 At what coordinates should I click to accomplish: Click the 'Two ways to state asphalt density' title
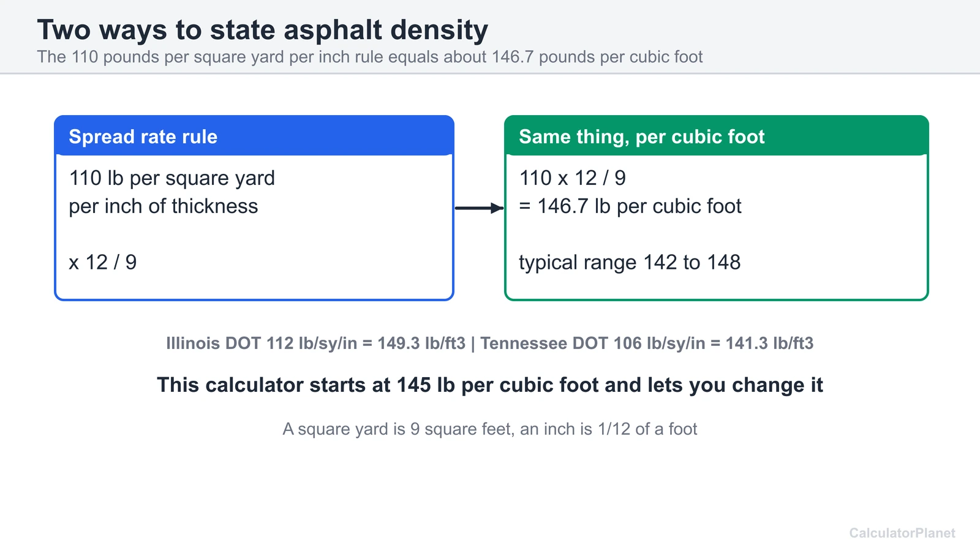click(263, 30)
